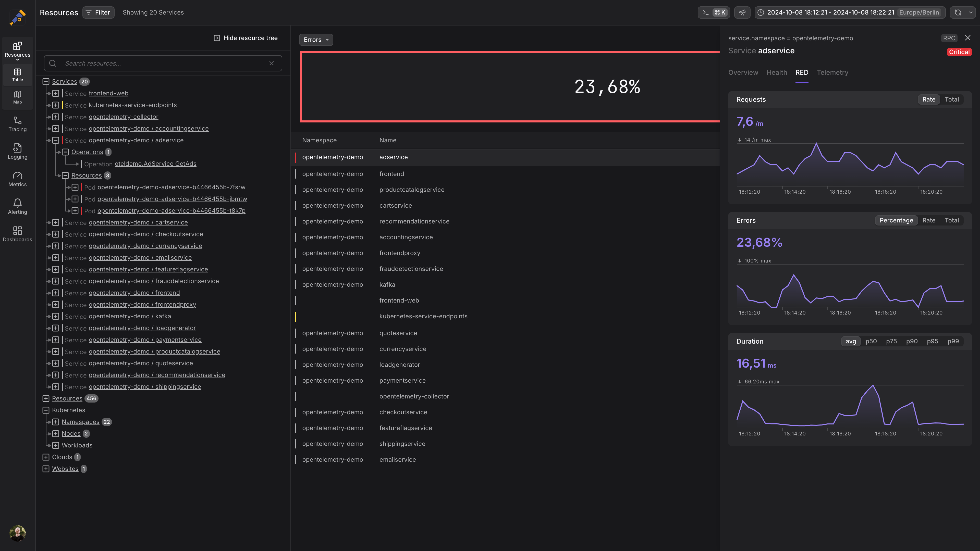The image size is (980, 551).
Task: Toggle Requests chart to Total
Action: (951, 100)
